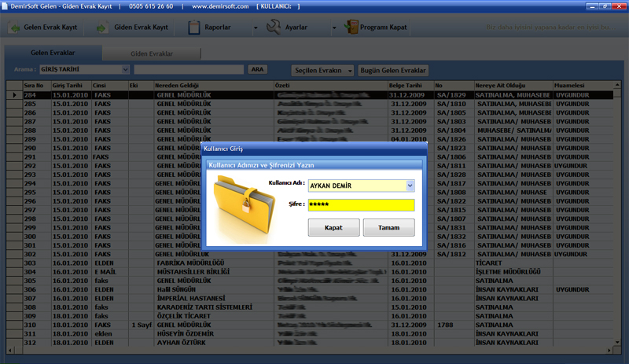Click the Nereye Ait Olduğu column header
Screen dimensions: 629x364
pyautogui.click(x=513, y=86)
